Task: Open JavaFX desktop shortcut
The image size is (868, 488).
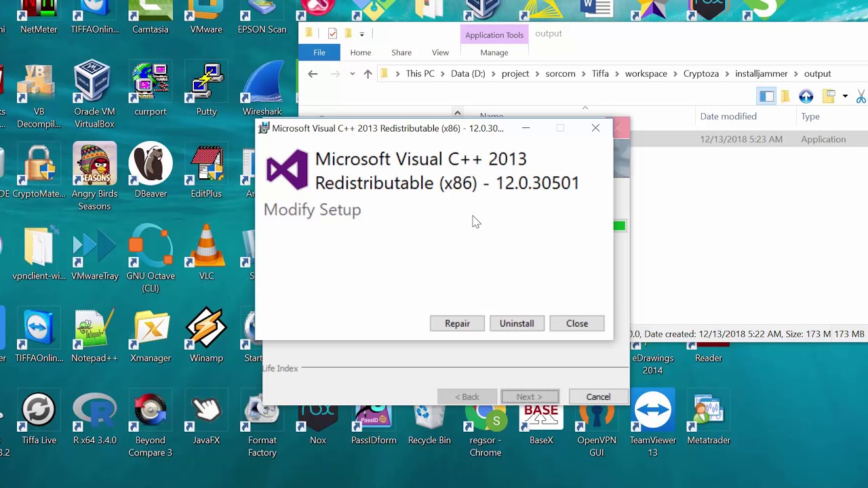Action: 206,418
